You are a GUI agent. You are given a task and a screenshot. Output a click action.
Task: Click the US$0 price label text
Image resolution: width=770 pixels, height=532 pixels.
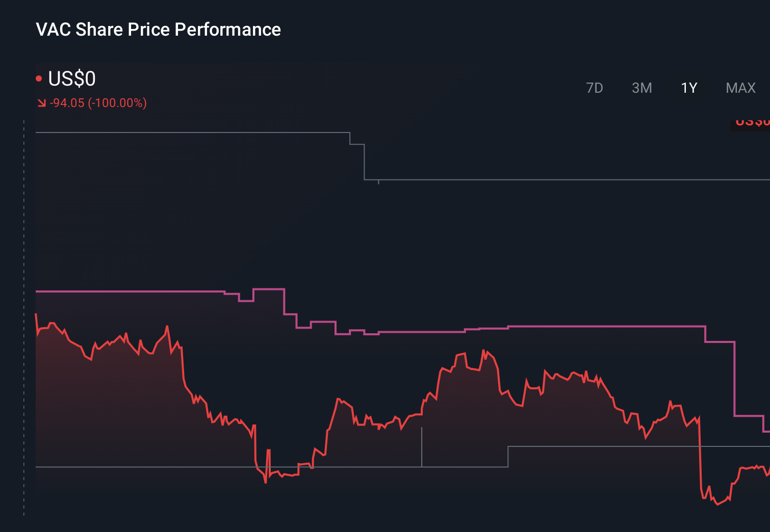(x=71, y=78)
